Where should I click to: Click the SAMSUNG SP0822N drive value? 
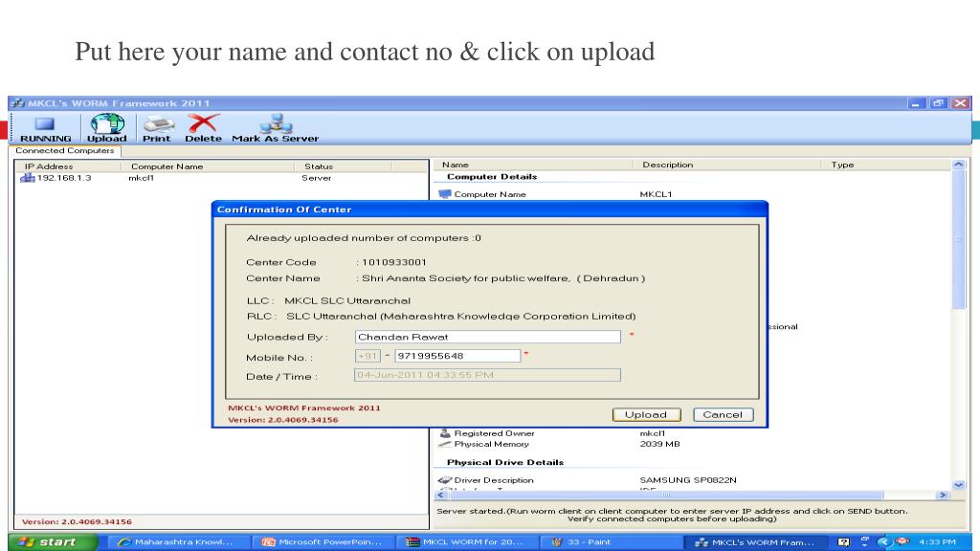pyautogui.click(x=687, y=480)
